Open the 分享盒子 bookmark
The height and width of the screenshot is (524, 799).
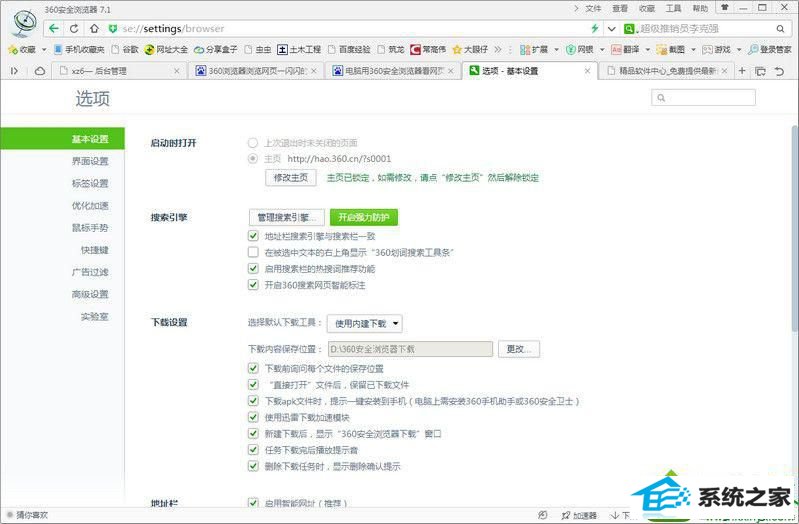pyautogui.click(x=216, y=49)
